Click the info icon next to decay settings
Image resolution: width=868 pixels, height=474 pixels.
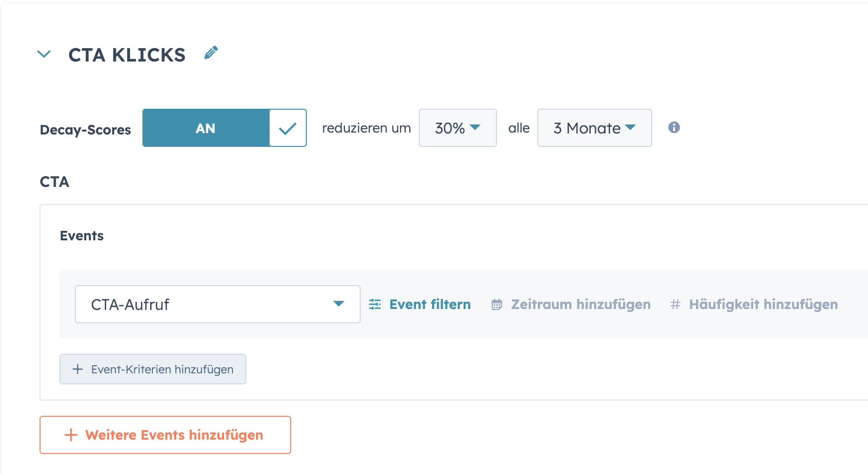(x=674, y=128)
